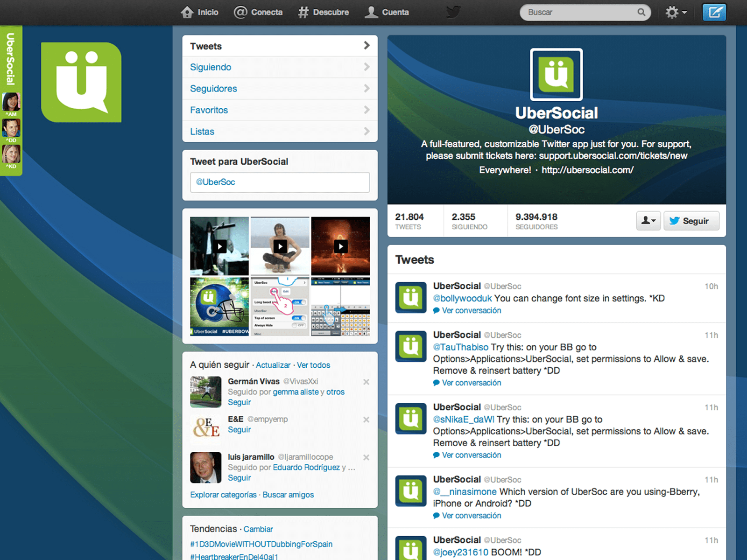Go to Inicio home icon

[x=187, y=12]
